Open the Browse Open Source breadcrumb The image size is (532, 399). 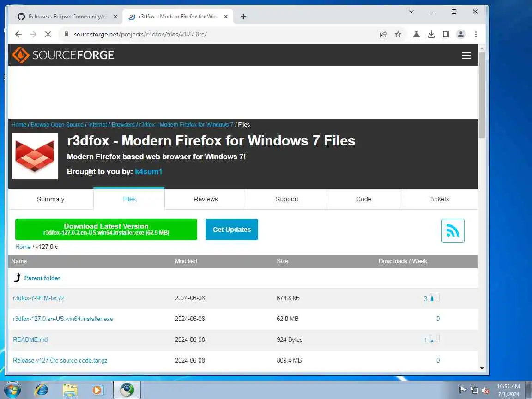pyautogui.click(x=57, y=125)
